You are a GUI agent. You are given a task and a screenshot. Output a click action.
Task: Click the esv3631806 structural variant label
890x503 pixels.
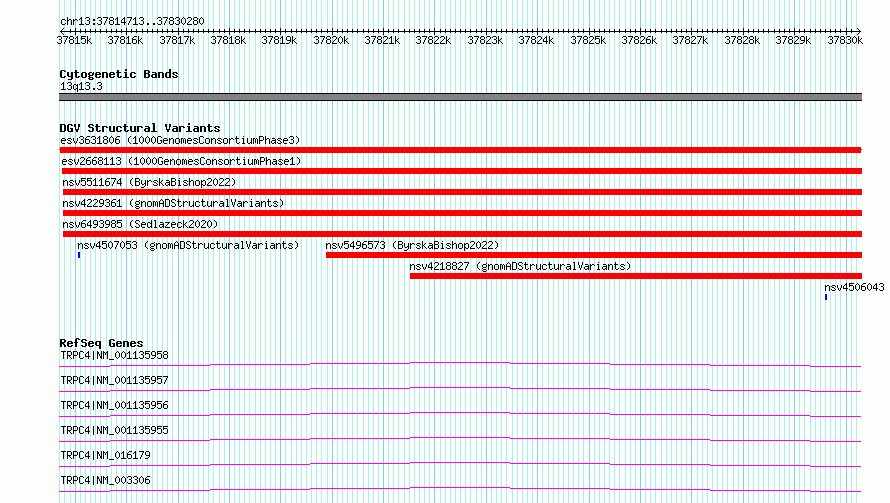coord(180,140)
